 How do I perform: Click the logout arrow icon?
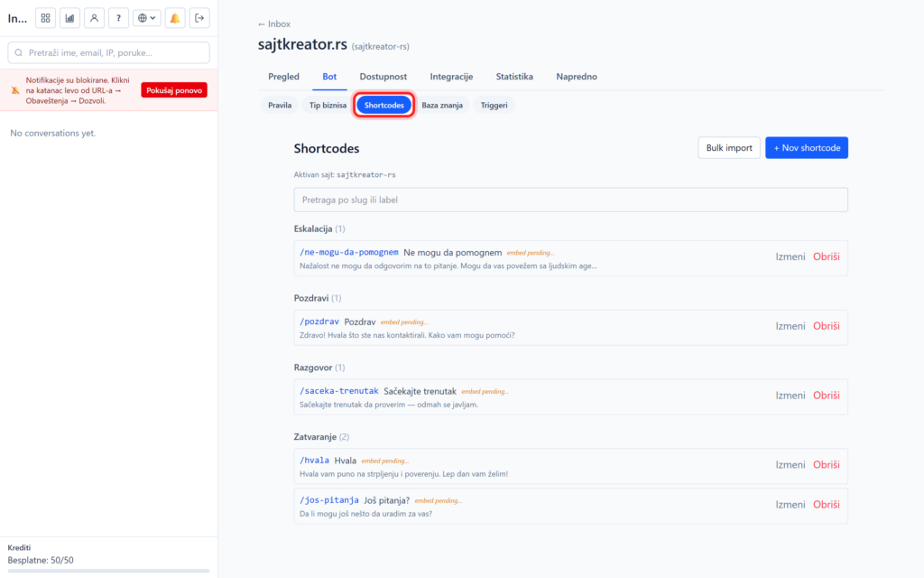[x=199, y=18]
